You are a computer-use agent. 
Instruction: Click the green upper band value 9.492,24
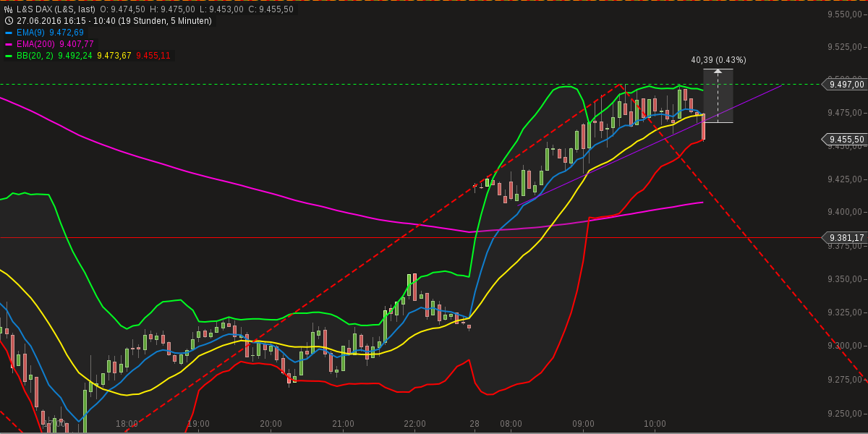tap(75, 56)
